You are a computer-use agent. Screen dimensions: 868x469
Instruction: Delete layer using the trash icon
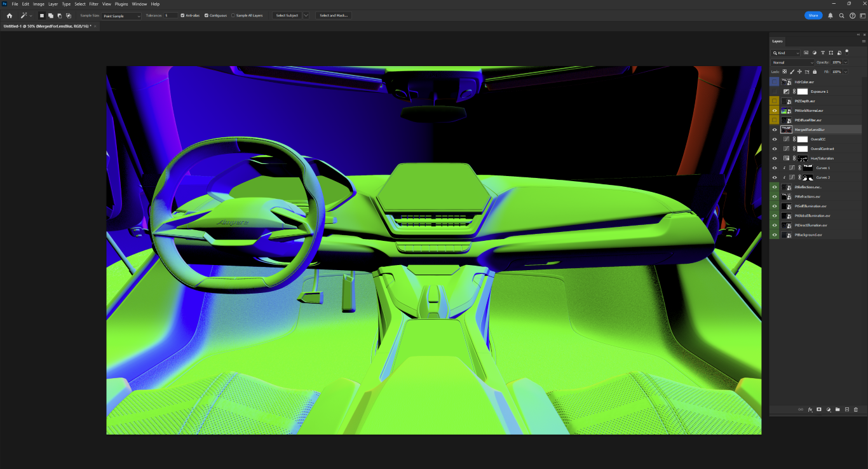856,409
